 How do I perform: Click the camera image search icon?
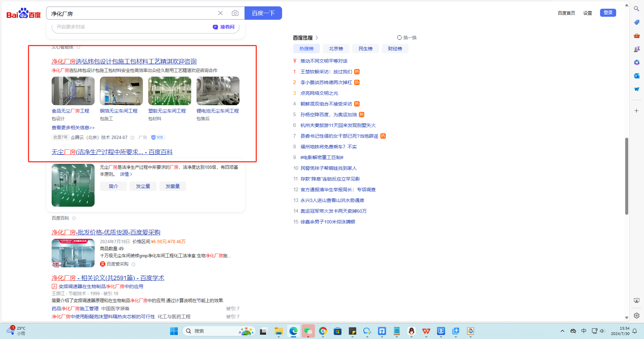[235, 13]
